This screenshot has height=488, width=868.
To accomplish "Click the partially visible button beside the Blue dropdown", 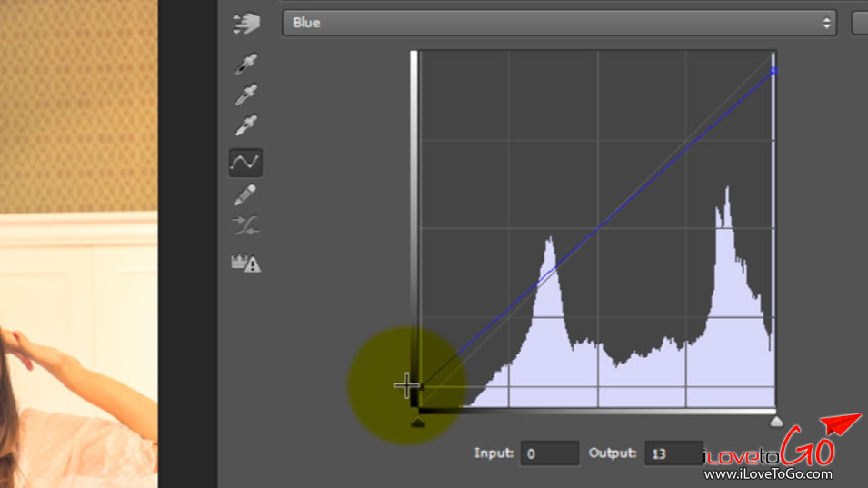I will point(859,24).
